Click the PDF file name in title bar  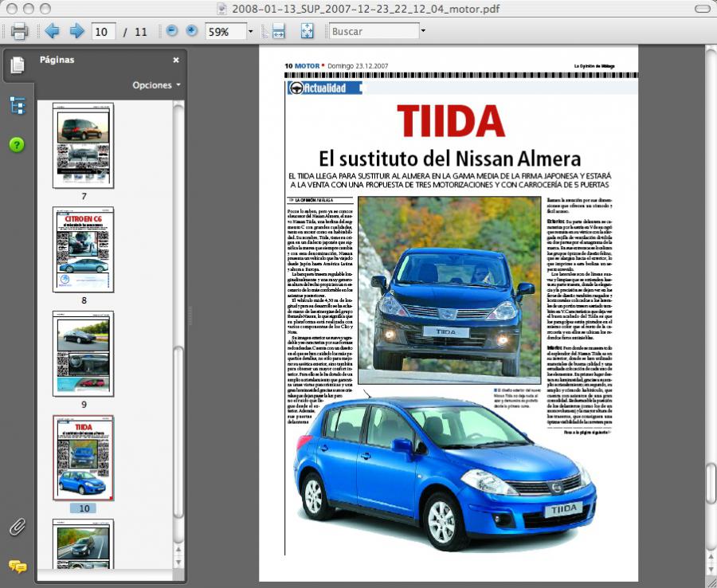(x=366, y=9)
